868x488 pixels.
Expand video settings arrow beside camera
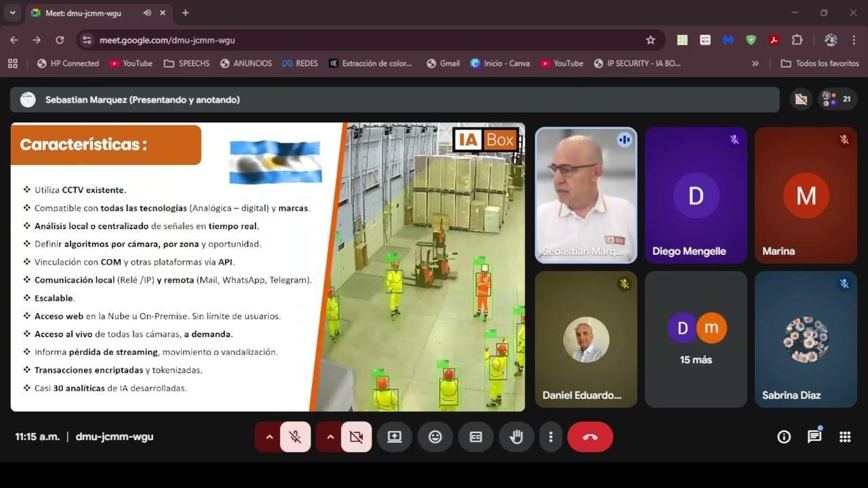click(330, 437)
